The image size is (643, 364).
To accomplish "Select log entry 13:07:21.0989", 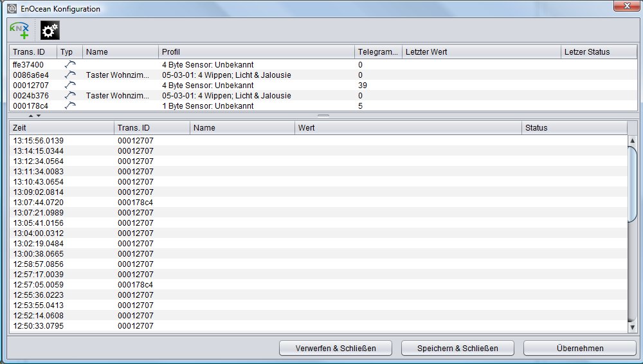I will [319, 212].
